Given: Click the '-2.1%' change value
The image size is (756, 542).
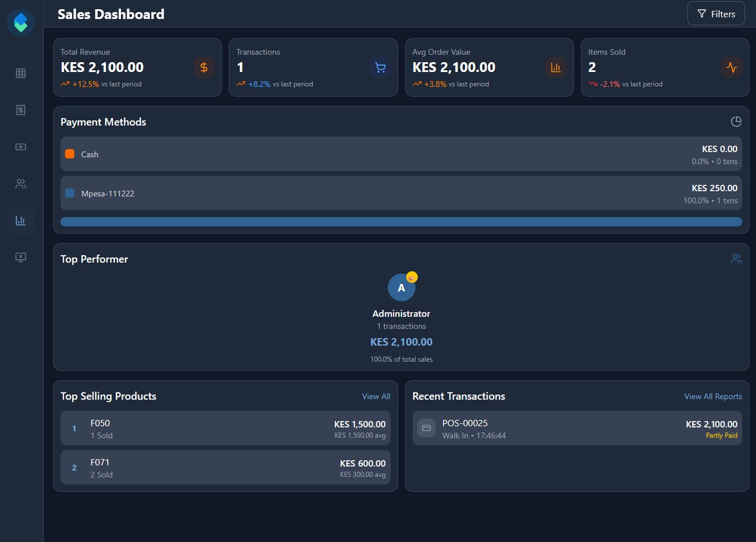Looking at the screenshot, I should click(610, 84).
